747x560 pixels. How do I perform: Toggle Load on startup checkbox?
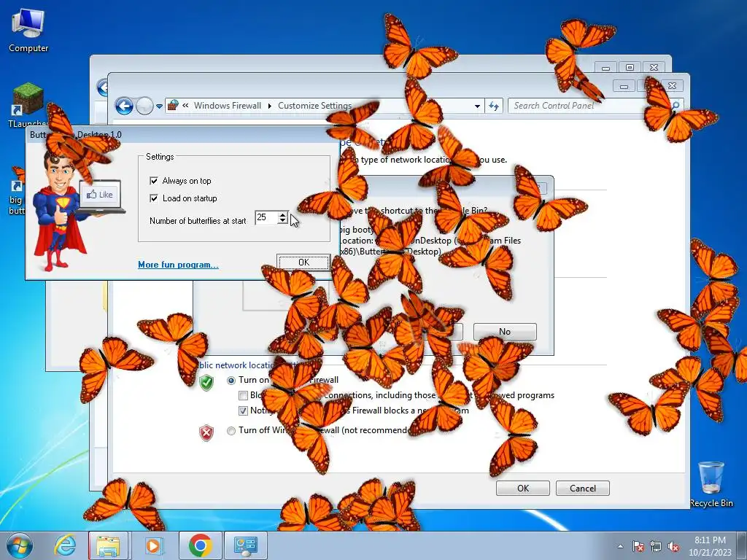tap(154, 198)
